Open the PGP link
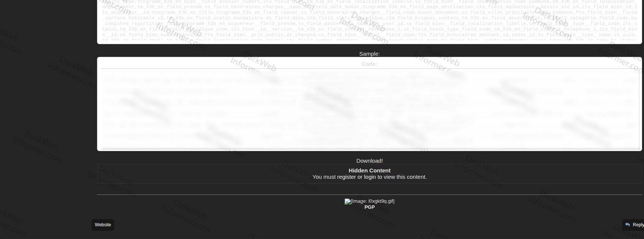644x239 pixels. pos(369,207)
